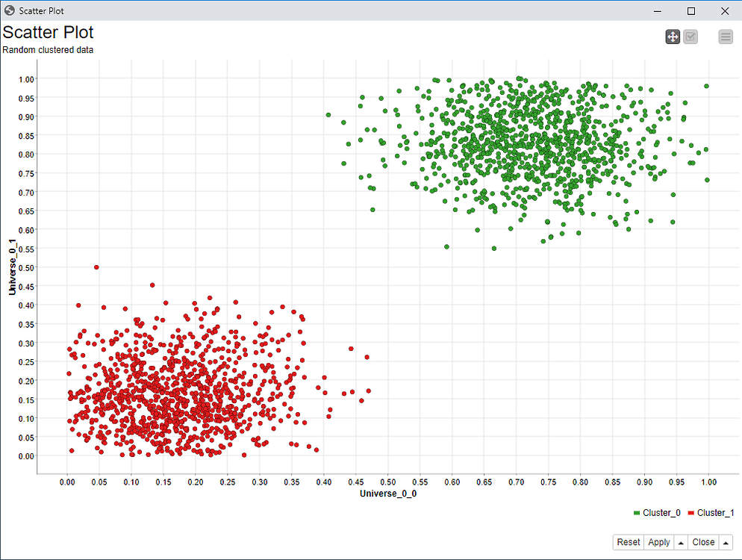Select the pan navigation tool
This screenshot has width=742, height=560.
(673, 37)
